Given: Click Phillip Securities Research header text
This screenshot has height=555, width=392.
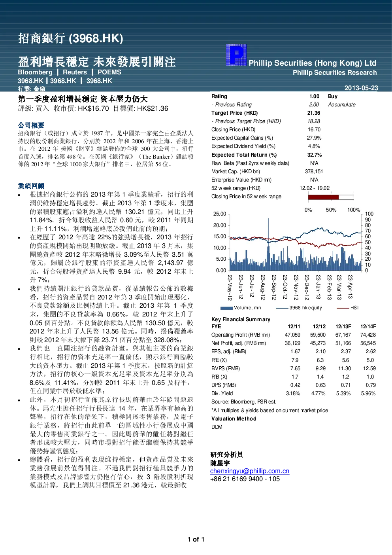Looking at the screenshot, I should [x=335, y=72].
